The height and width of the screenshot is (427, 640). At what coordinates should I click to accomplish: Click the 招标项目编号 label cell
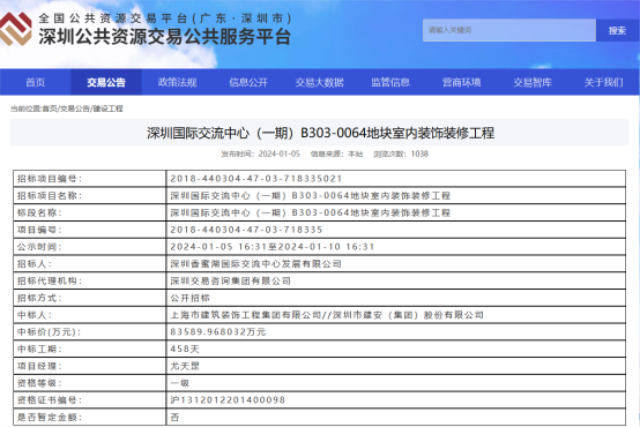tap(90, 178)
